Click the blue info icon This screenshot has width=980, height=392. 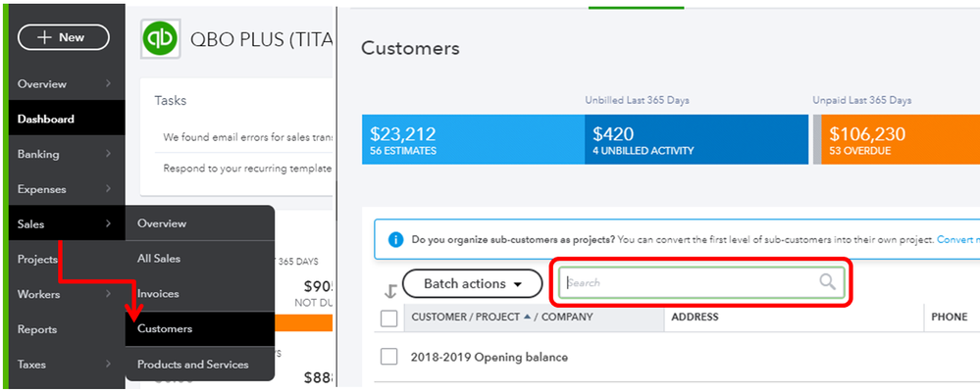click(395, 239)
